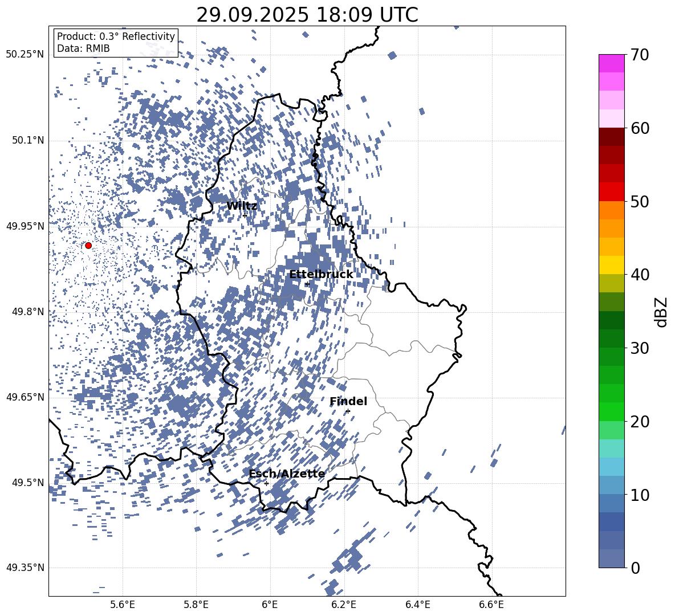Click the 50.1°N latitude label
Image resolution: width=675 pixels, height=616 pixels.
[x=29, y=141]
